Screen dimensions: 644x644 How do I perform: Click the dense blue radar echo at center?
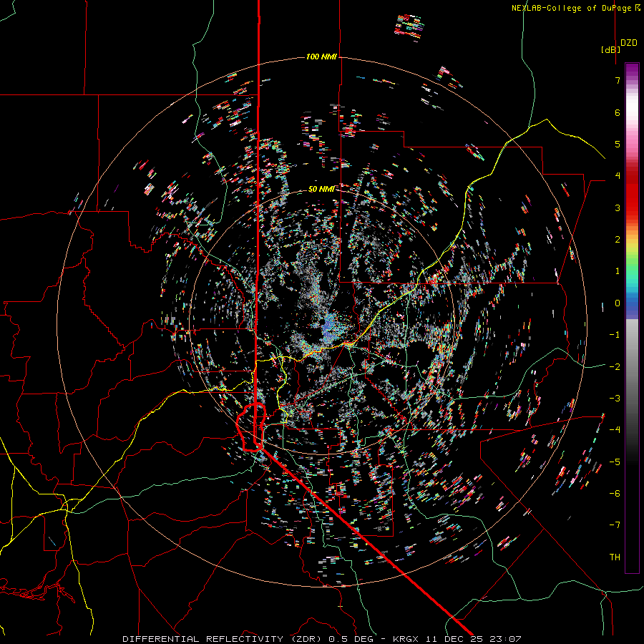point(331,328)
